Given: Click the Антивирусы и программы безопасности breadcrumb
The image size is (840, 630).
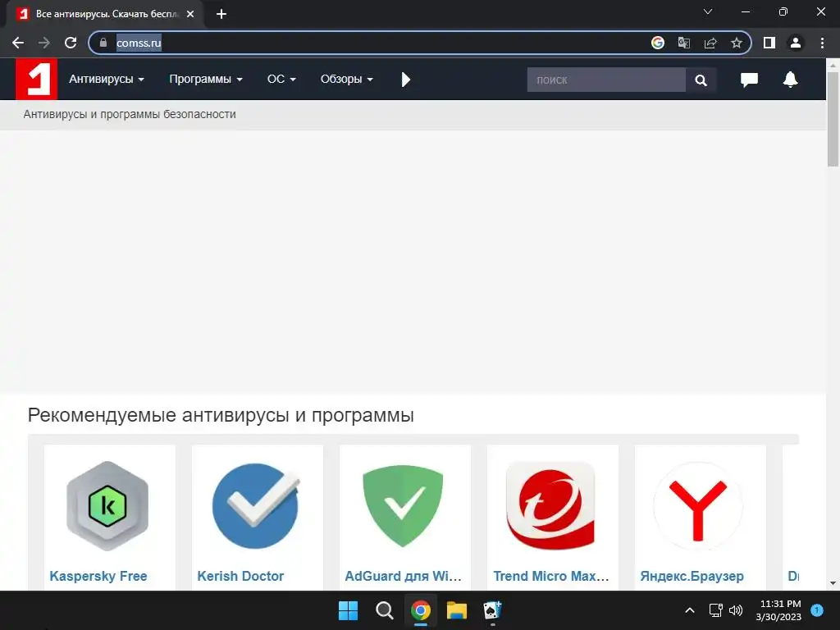Looking at the screenshot, I should (x=130, y=114).
